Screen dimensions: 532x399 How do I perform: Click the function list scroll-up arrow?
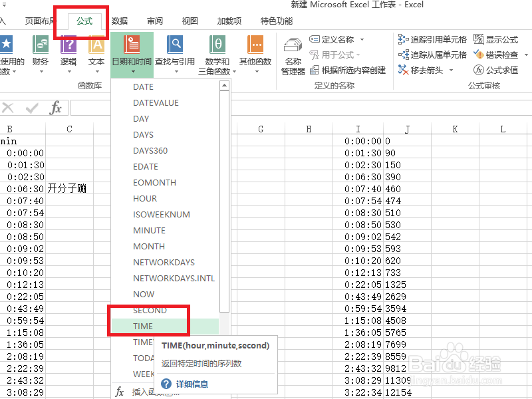click(x=224, y=86)
